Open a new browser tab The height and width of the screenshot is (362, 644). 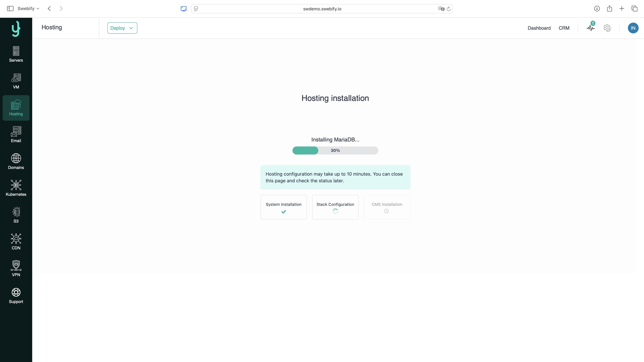point(622,9)
